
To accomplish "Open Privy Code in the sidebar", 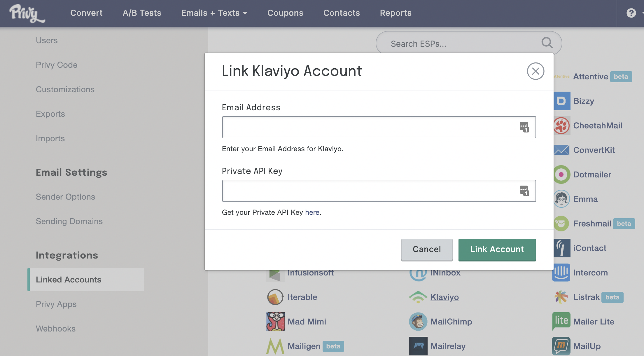I will click(57, 65).
